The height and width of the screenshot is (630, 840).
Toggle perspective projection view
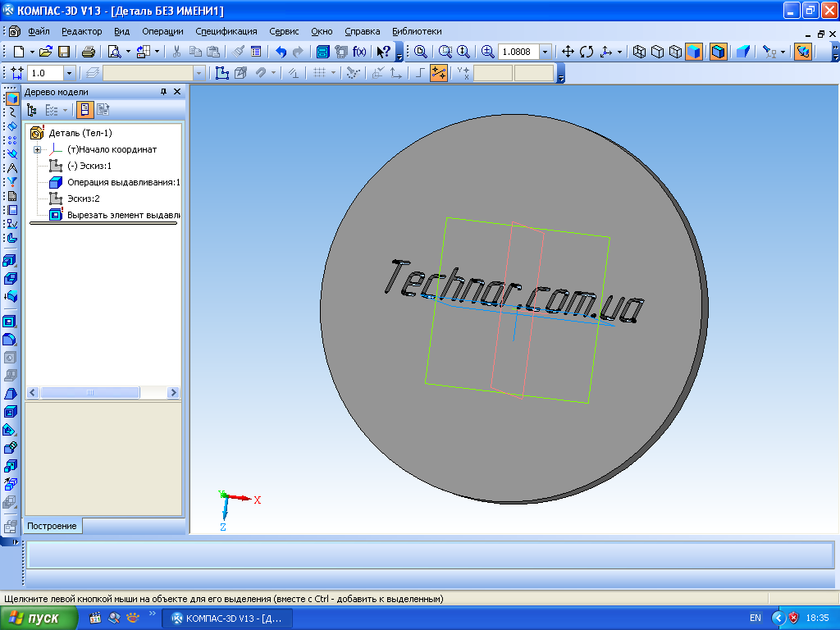point(743,52)
